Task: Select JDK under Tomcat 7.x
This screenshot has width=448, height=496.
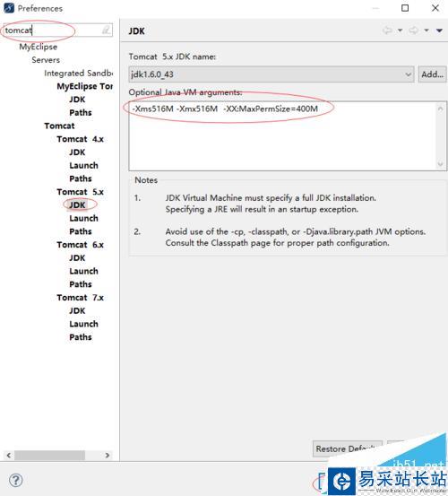Action: [77, 310]
